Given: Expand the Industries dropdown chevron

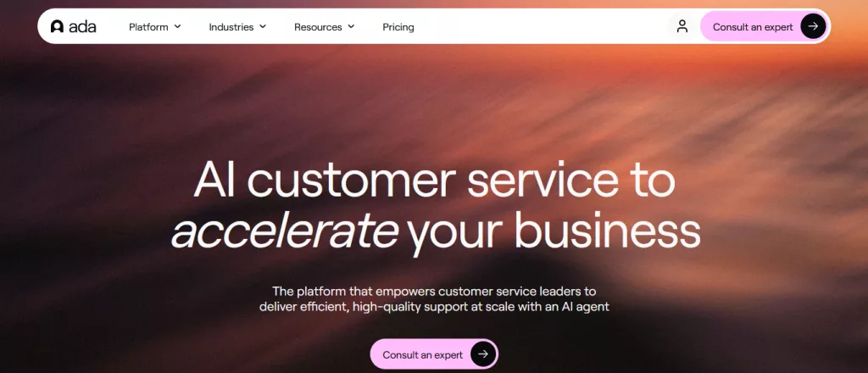Looking at the screenshot, I should coord(263,26).
